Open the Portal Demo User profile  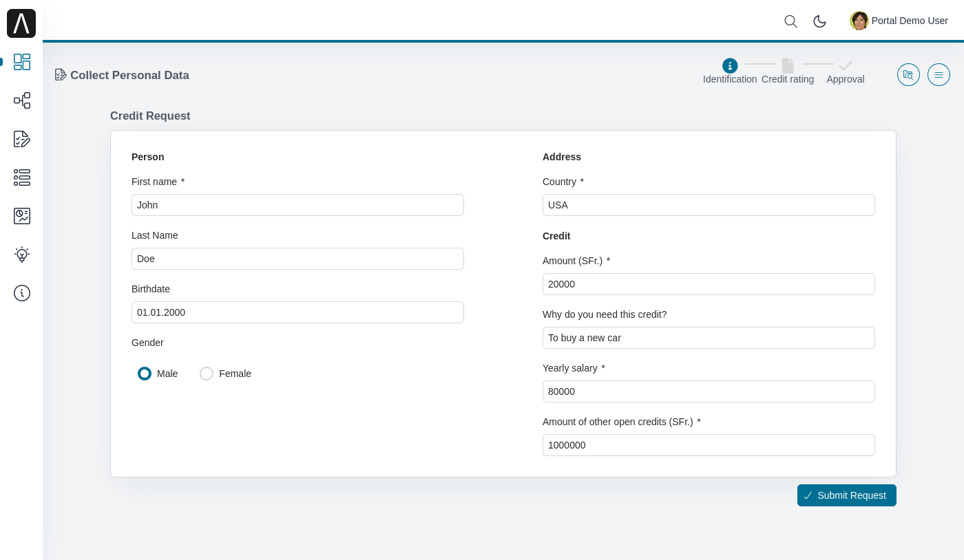pos(899,21)
